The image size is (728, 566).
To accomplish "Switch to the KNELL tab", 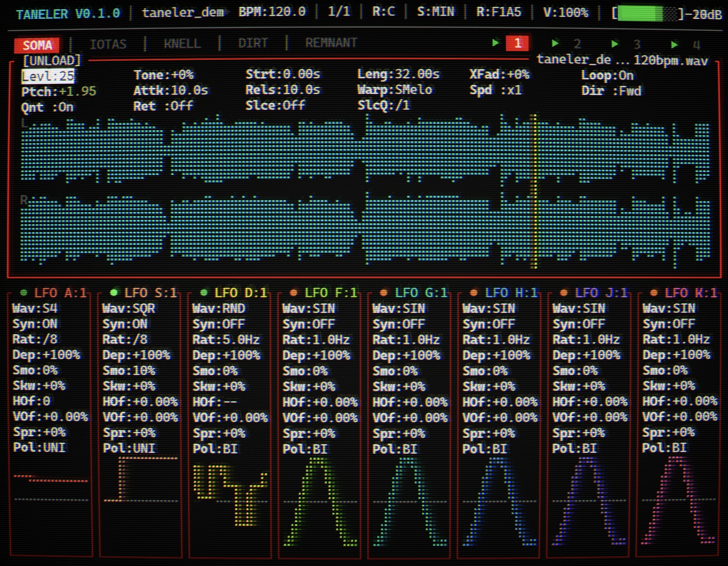I will click(x=182, y=44).
